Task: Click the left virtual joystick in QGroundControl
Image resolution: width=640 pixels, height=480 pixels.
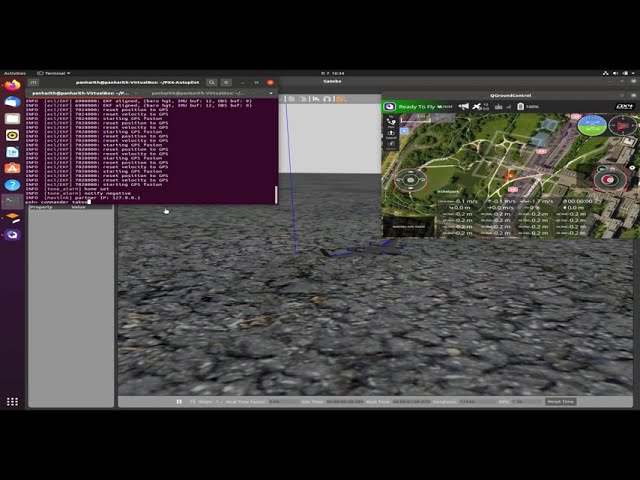Action: 411,180
